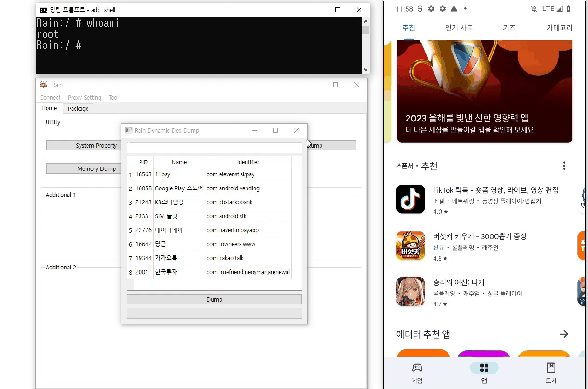Click the com.towneers.www identifier cell
The width and height of the screenshot is (588, 389).
pos(248,244)
